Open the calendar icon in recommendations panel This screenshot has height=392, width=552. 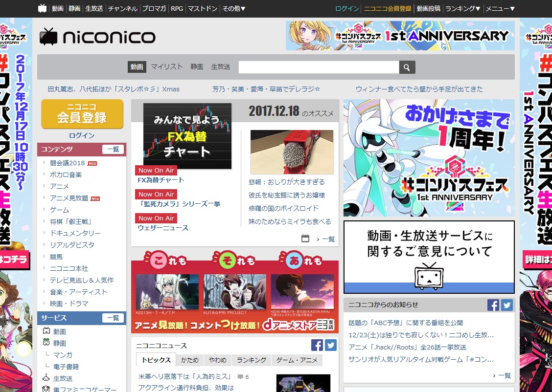(x=305, y=239)
